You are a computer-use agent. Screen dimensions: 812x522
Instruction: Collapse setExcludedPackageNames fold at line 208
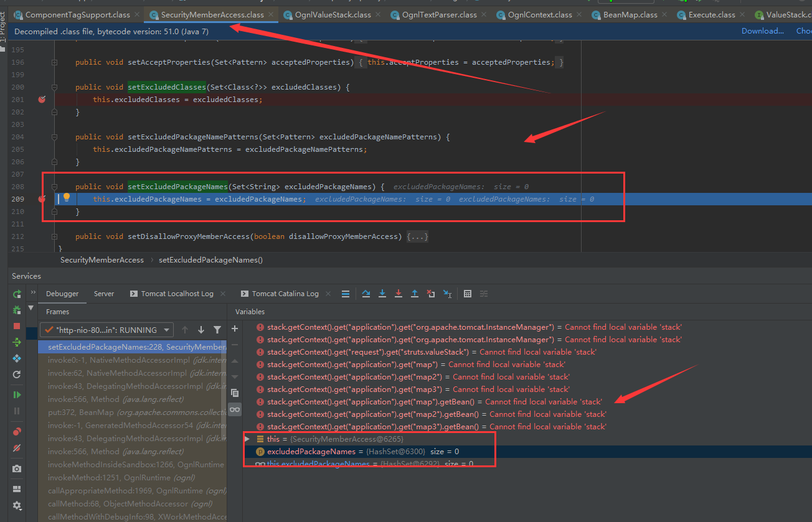click(x=55, y=187)
